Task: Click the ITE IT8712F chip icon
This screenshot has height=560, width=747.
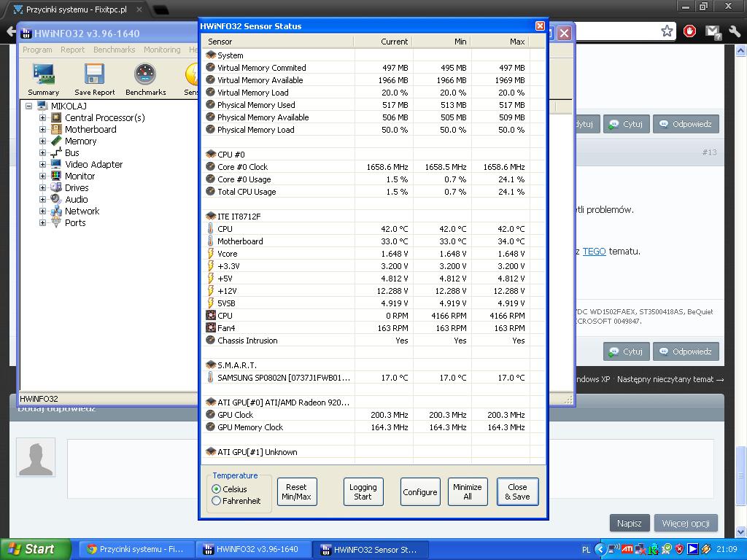Action: (x=210, y=216)
